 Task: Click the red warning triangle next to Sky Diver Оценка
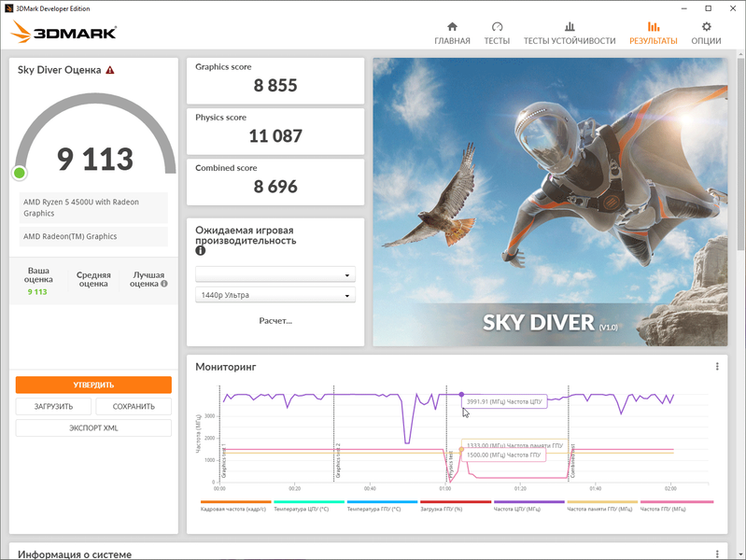pyautogui.click(x=110, y=70)
